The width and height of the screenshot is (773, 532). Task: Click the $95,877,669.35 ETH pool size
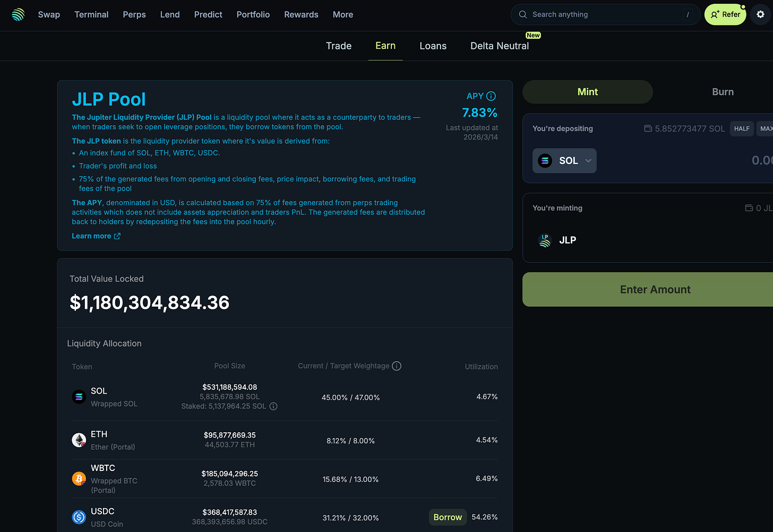pos(230,435)
